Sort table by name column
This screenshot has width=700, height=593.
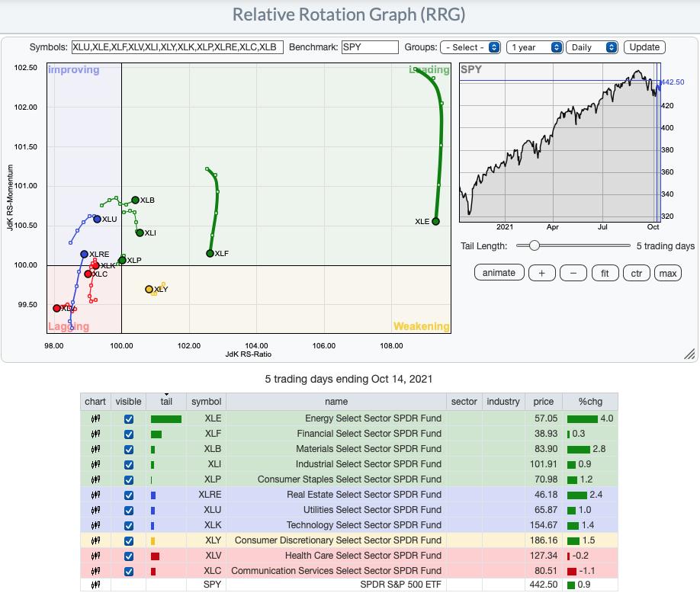[336, 402]
